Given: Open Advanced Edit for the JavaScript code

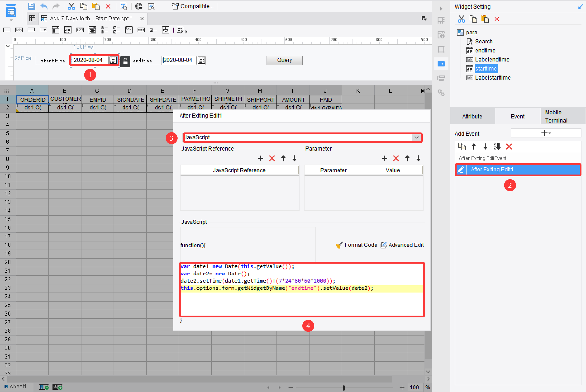Looking at the screenshot, I should [405, 245].
